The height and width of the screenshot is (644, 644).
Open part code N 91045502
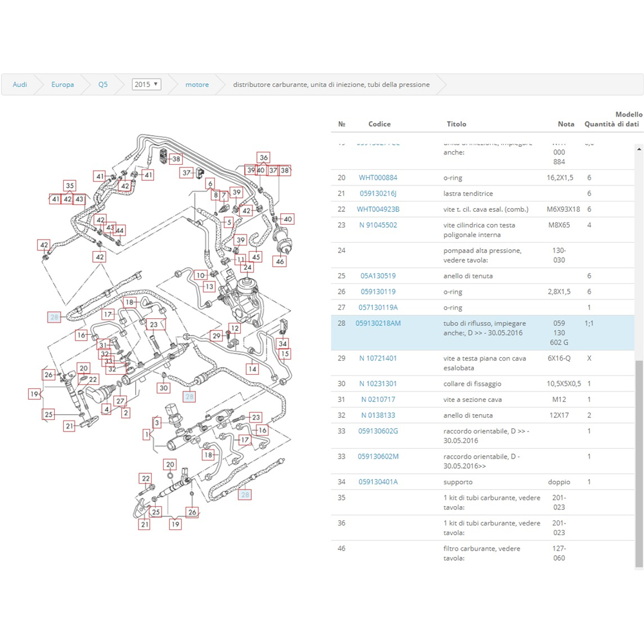pos(378,225)
